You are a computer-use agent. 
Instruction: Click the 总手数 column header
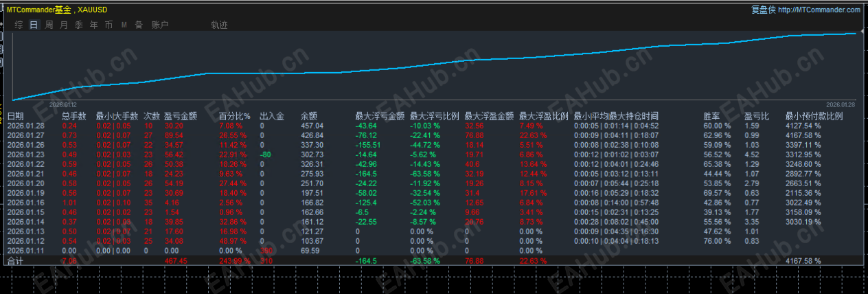[74, 116]
